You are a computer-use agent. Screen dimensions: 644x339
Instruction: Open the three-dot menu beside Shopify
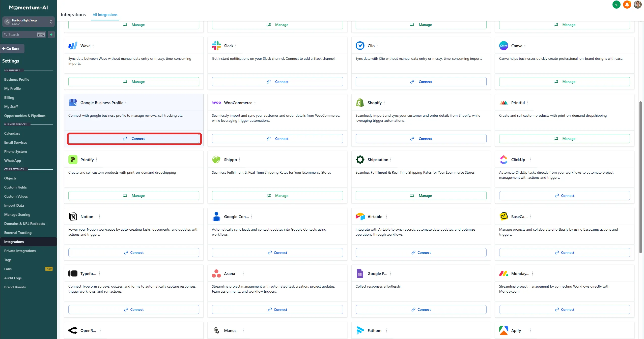click(x=384, y=103)
